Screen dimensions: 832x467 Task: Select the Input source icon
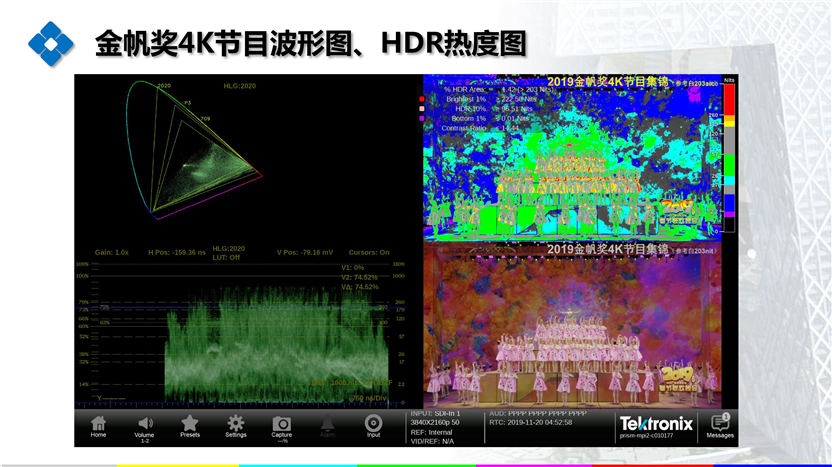pos(373,424)
